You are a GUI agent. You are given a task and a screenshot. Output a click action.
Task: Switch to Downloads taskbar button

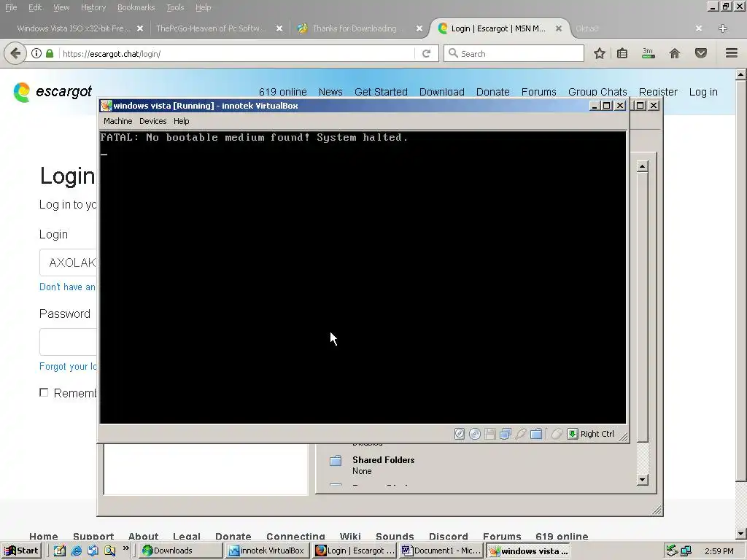179,551
